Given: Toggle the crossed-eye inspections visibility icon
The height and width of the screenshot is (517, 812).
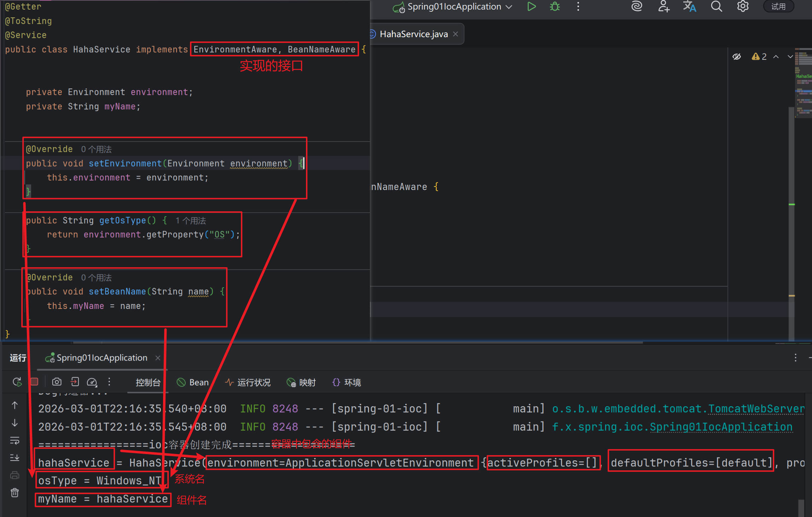Looking at the screenshot, I should coord(737,57).
